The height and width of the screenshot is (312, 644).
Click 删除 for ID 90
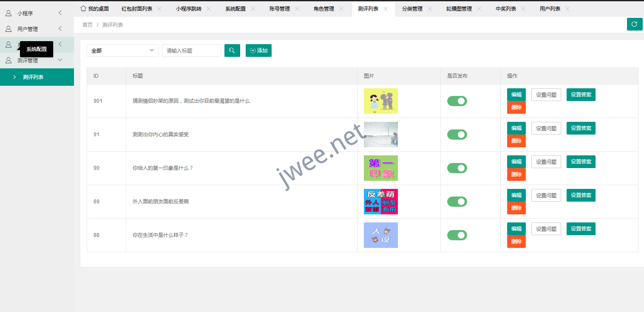coord(516,174)
